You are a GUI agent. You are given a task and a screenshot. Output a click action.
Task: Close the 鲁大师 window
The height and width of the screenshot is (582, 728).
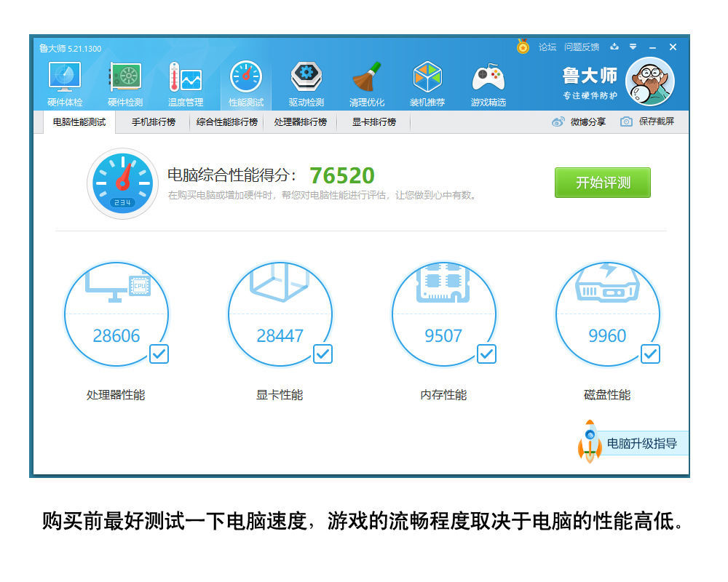[673, 47]
